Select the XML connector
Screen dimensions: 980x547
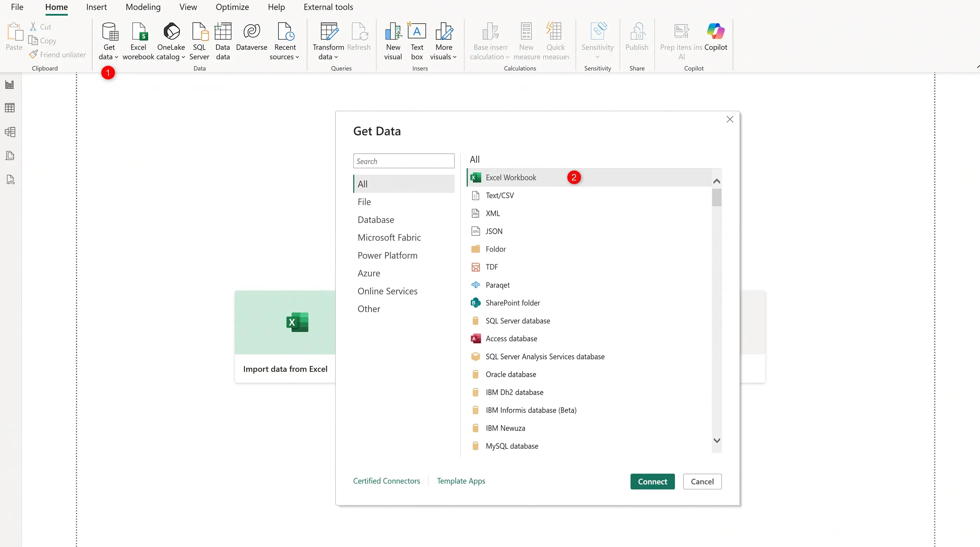pyautogui.click(x=589, y=213)
